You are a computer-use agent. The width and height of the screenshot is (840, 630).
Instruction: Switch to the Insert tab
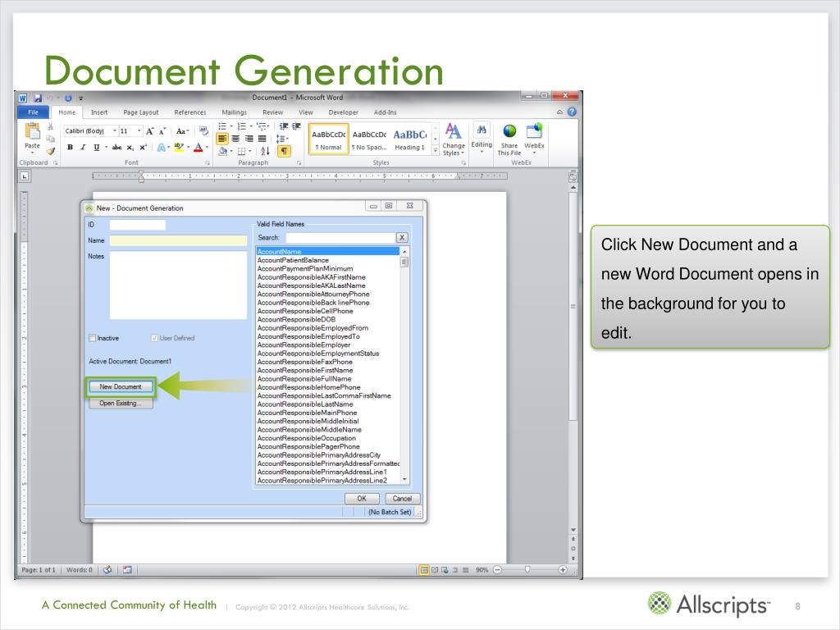[99, 112]
